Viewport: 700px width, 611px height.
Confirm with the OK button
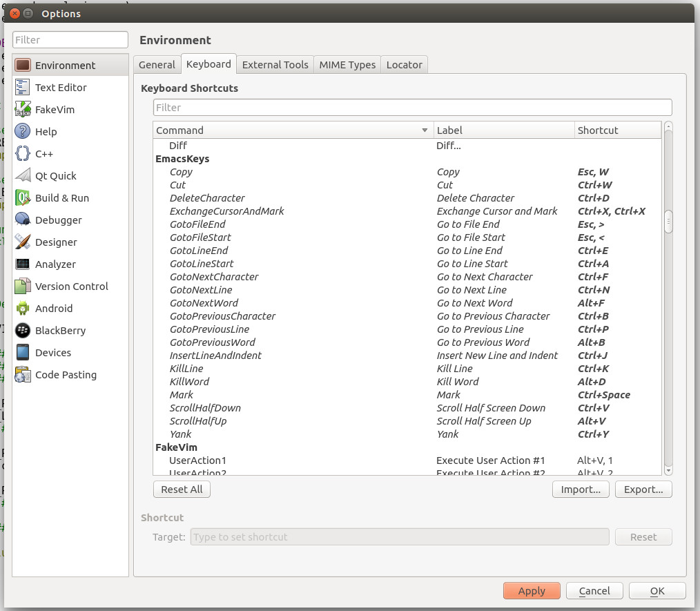657,591
